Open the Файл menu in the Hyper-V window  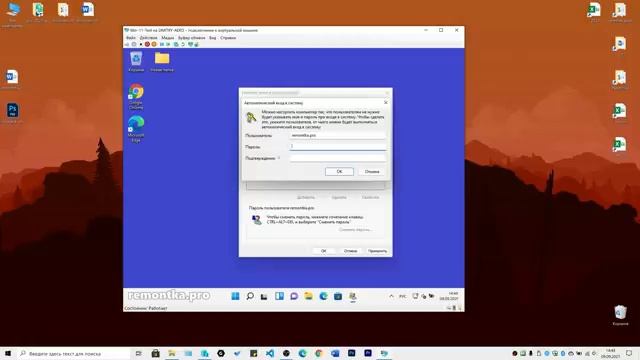click(x=131, y=38)
